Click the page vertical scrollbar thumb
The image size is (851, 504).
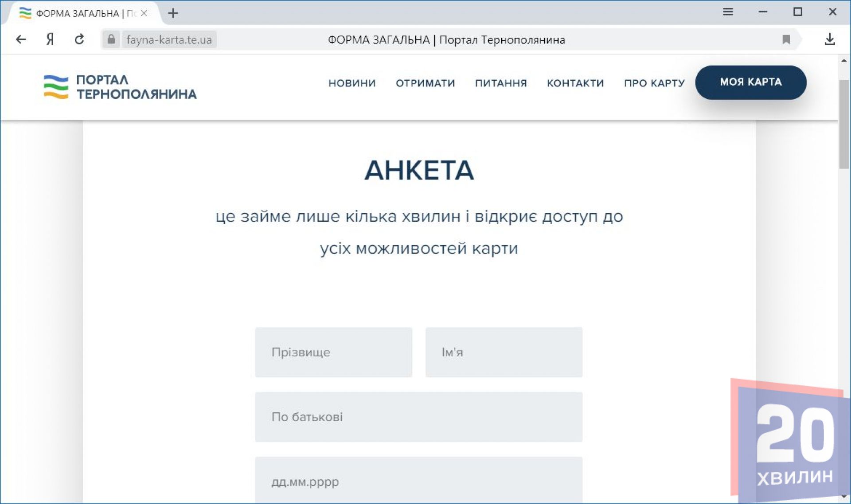(x=843, y=124)
